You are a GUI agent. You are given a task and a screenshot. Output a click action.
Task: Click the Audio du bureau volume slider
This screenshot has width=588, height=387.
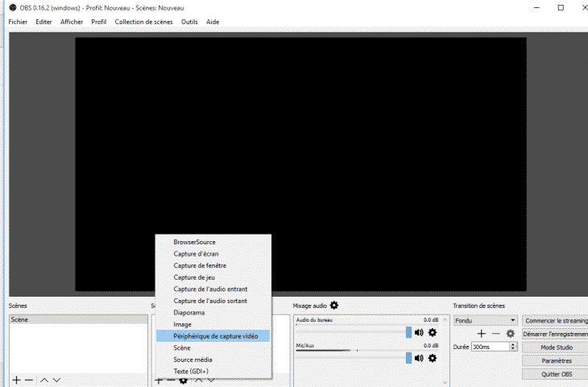pos(354,332)
